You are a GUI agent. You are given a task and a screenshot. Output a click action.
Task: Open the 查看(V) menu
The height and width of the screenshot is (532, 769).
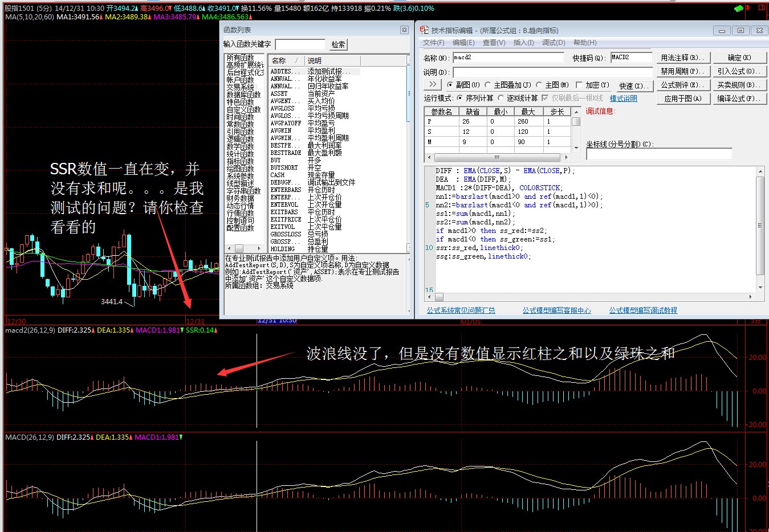tap(494, 43)
